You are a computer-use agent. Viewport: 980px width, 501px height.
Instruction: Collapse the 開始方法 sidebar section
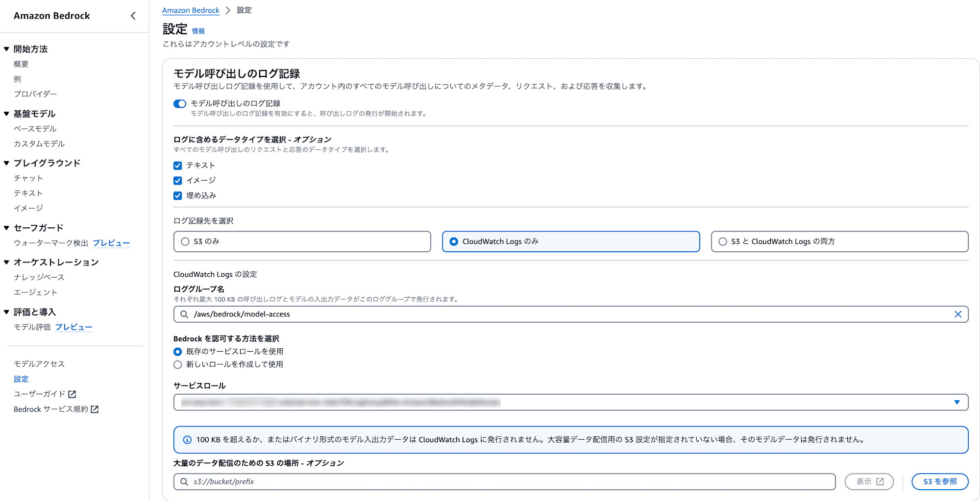pyautogui.click(x=6, y=49)
